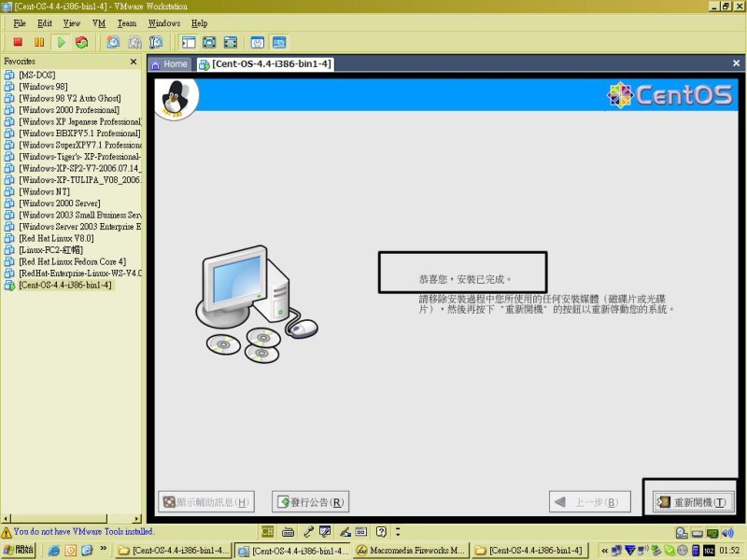747x560 pixels.
Task: Click the IME help question mark icon
Action: (x=381, y=531)
